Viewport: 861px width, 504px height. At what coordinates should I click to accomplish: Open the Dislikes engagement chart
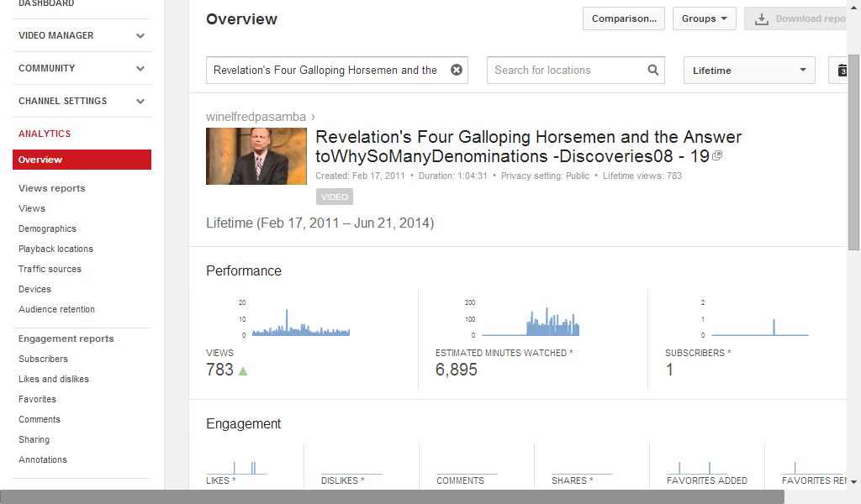351,467
